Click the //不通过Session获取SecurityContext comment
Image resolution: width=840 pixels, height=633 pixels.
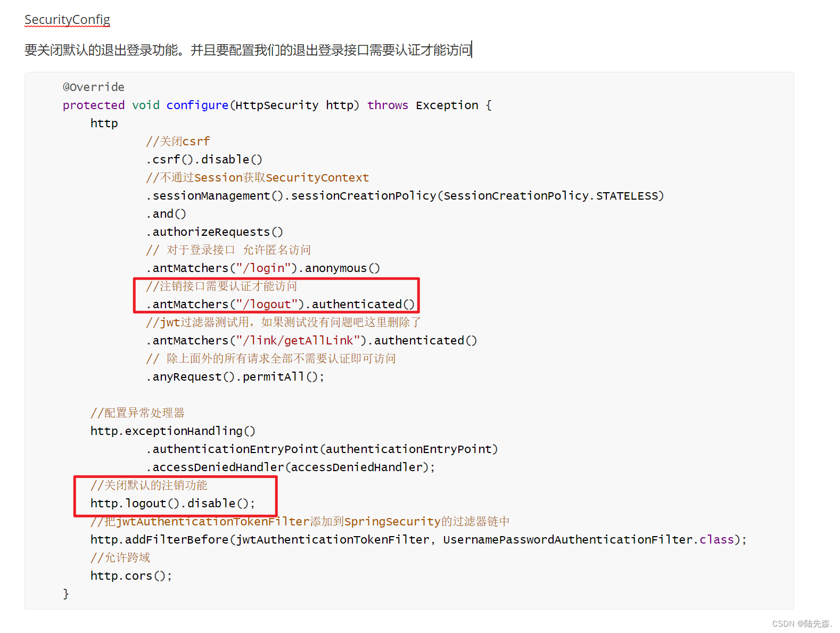pyautogui.click(x=258, y=178)
